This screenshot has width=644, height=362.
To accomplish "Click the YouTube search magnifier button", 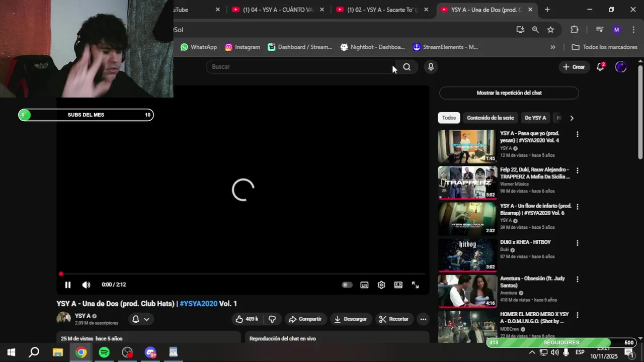I will 407,67.
